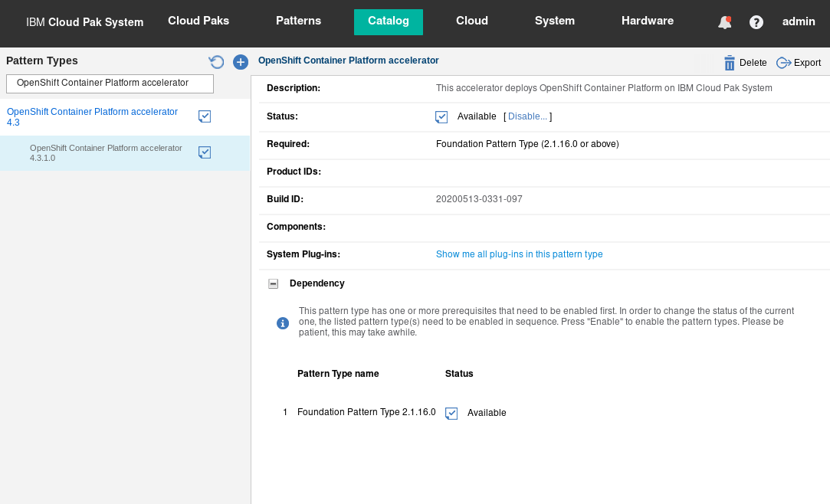Screen dimensions: 830x504
Task: Click the Build ID value 20200513-0331-097
Action: click(x=479, y=199)
